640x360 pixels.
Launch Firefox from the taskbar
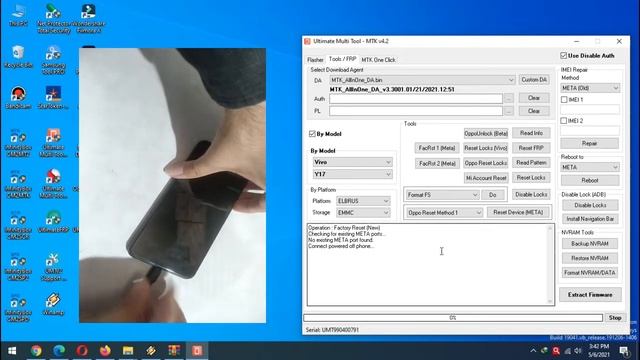(105, 351)
